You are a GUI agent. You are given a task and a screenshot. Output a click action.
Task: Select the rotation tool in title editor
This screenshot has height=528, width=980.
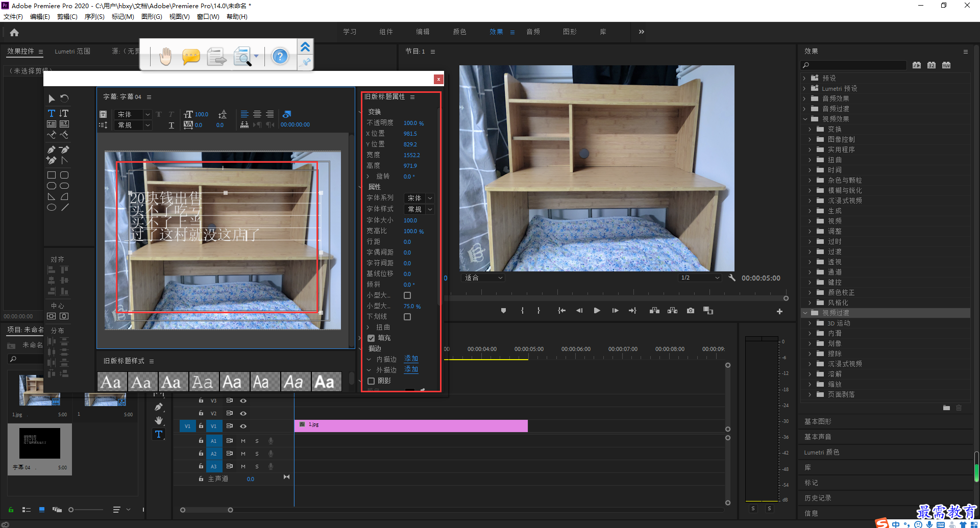[64, 98]
